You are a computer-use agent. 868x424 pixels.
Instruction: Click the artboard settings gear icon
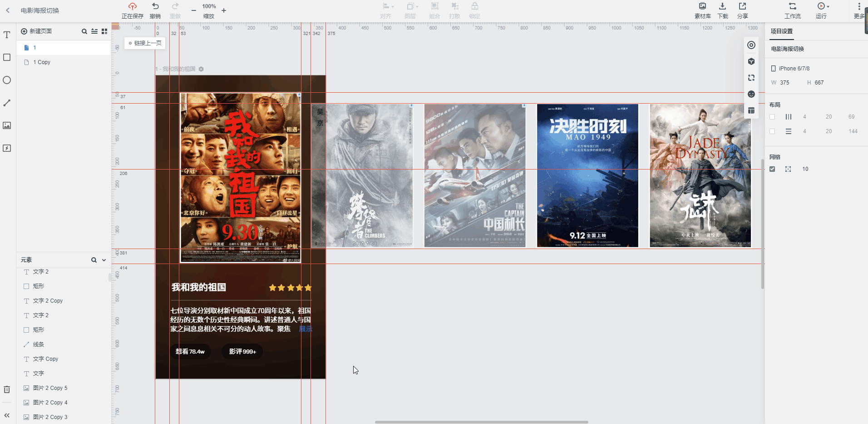[x=201, y=69]
